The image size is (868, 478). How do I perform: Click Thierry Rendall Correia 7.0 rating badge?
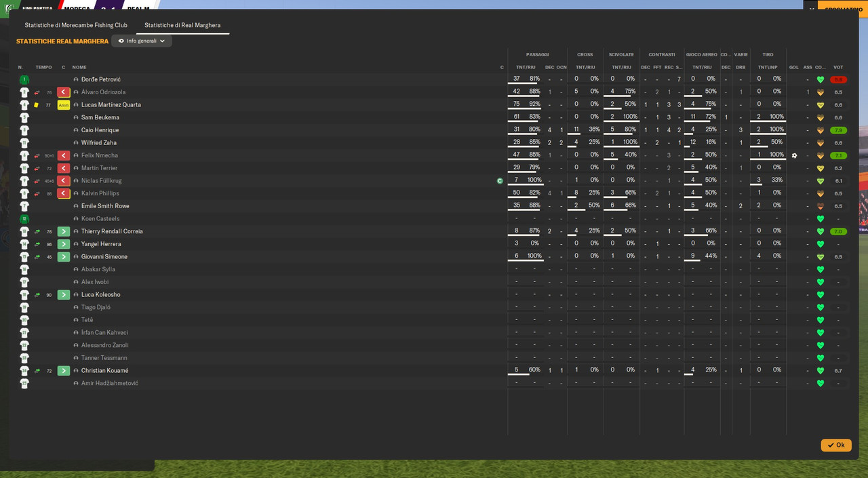pyautogui.click(x=838, y=232)
